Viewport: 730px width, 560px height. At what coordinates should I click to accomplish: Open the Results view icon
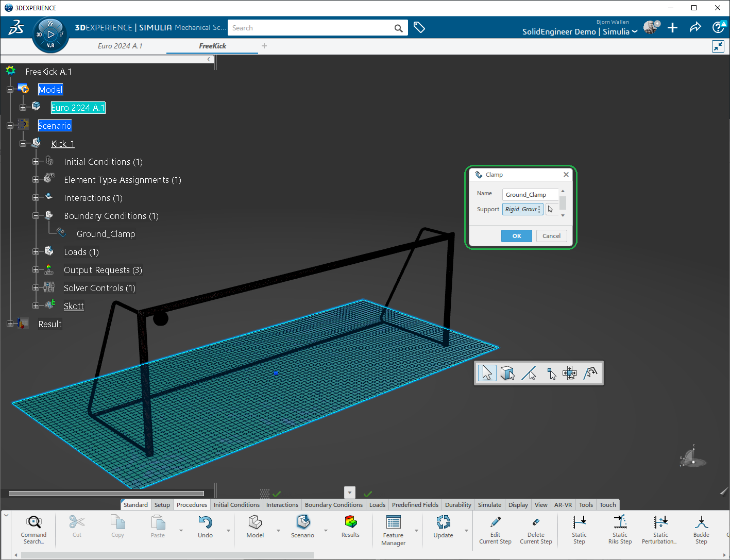tap(350, 522)
